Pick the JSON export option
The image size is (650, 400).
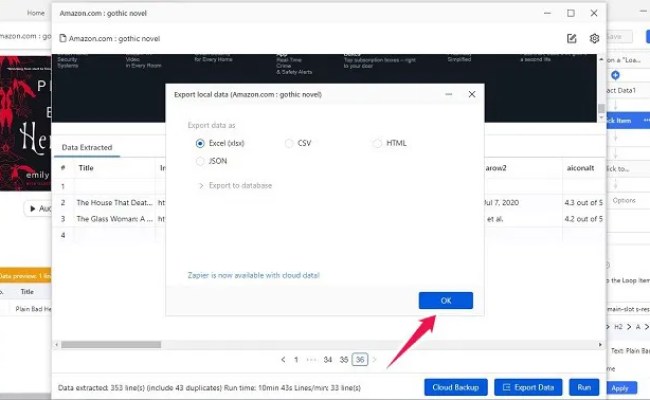pyautogui.click(x=211, y=161)
